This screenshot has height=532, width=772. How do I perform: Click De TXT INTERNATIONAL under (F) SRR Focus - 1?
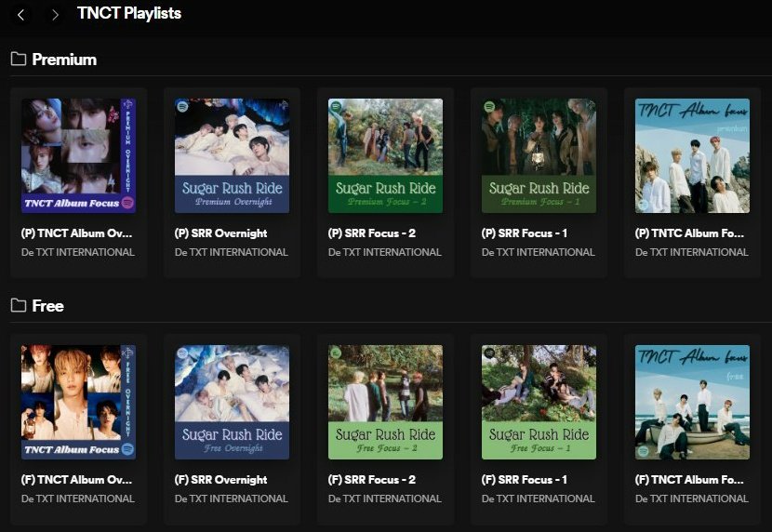[539, 499]
